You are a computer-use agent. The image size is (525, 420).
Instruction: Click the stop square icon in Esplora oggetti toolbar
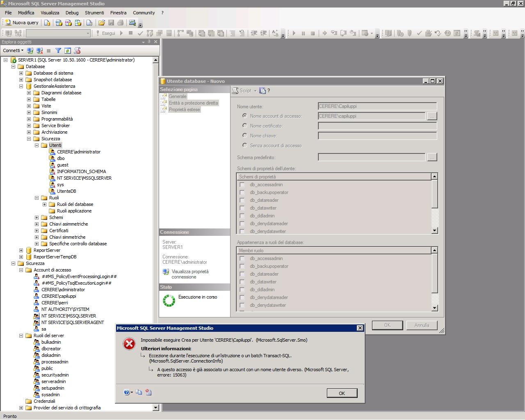49,50
